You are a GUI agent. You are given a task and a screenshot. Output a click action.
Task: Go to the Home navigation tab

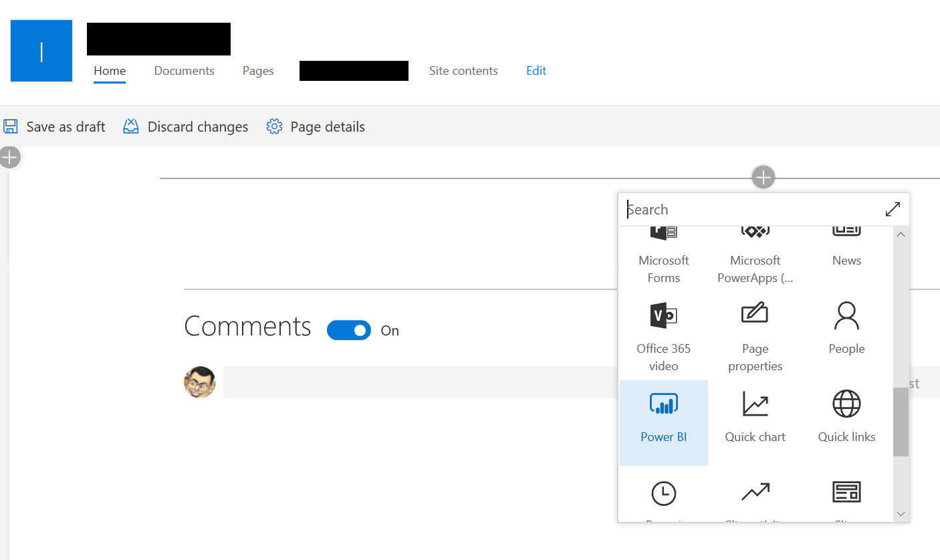click(x=110, y=71)
